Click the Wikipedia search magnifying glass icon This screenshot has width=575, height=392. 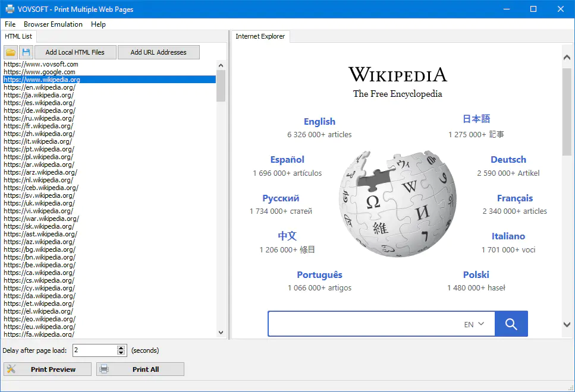pos(510,323)
